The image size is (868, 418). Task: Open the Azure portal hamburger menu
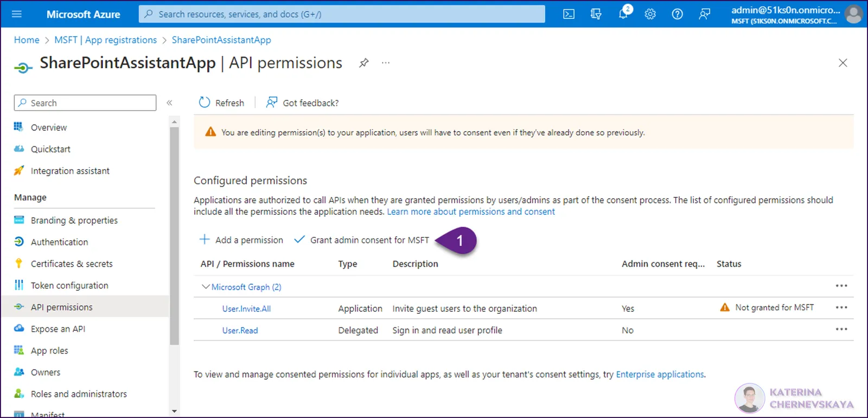point(17,14)
